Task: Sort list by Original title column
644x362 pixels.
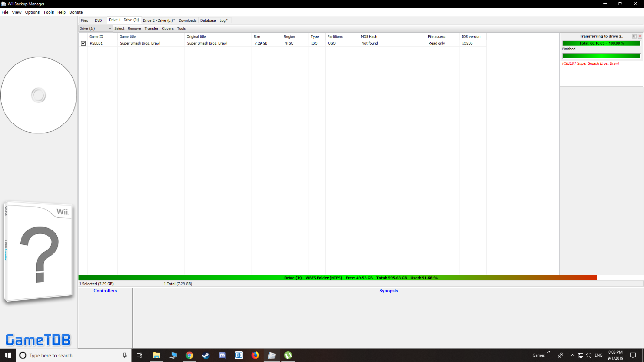Action: pyautogui.click(x=218, y=37)
